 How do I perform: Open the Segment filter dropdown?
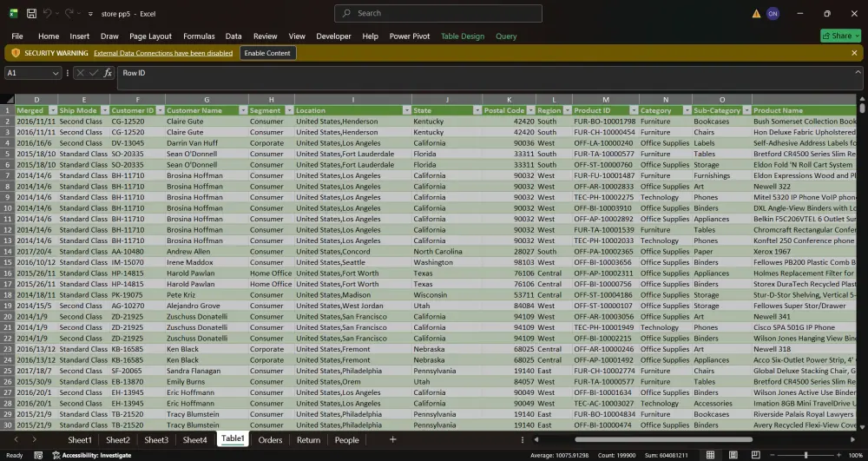click(289, 110)
